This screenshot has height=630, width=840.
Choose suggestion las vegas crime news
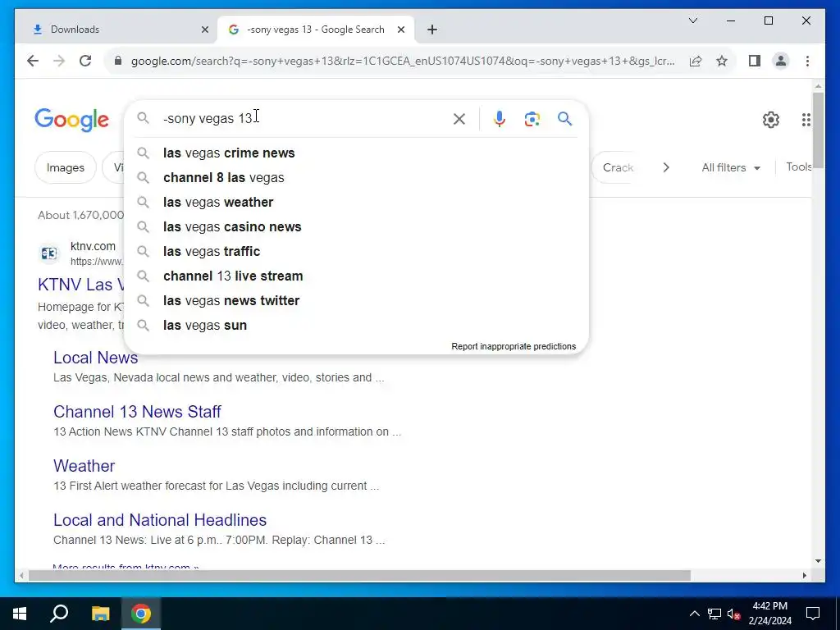[356, 153]
